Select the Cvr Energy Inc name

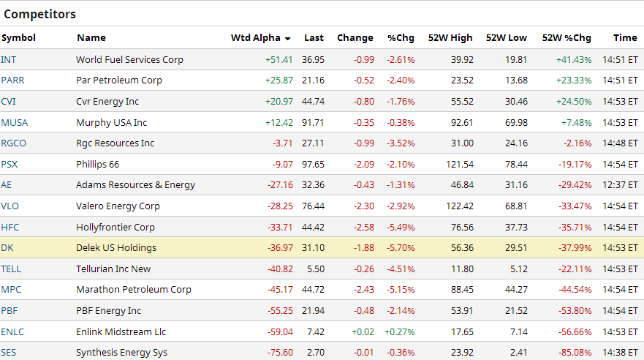[107, 102]
